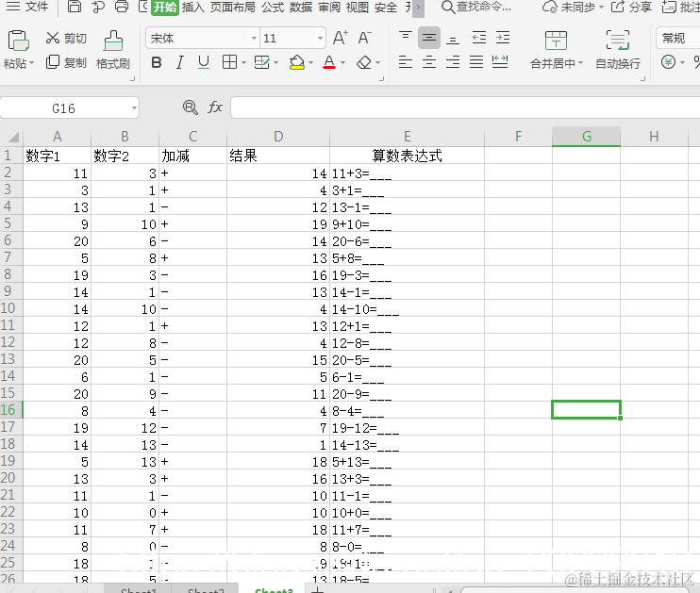Select column E header
Screen dimensions: 700x593
tap(408, 137)
